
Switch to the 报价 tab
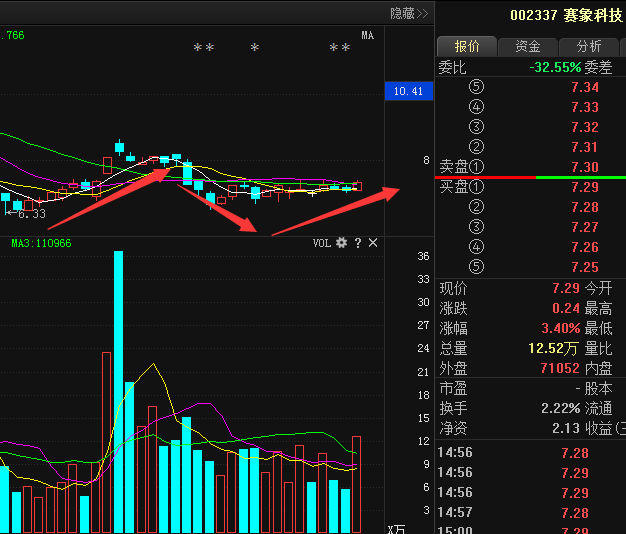pyautogui.click(x=467, y=46)
